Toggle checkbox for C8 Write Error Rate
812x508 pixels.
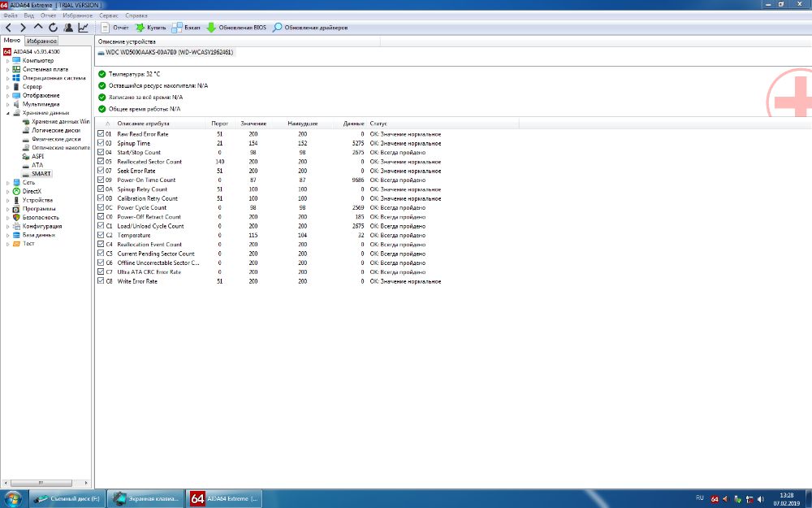(x=101, y=281)
